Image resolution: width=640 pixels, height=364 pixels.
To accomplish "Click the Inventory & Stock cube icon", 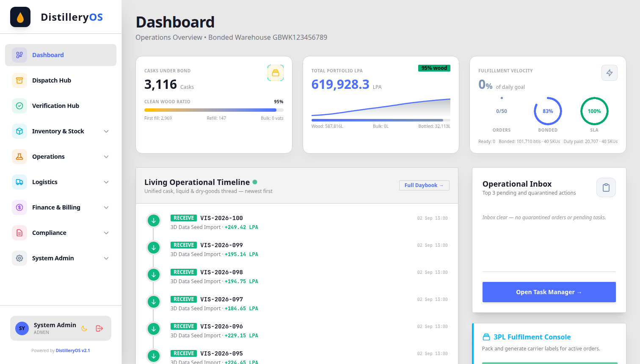I will (x=19, y=131).
